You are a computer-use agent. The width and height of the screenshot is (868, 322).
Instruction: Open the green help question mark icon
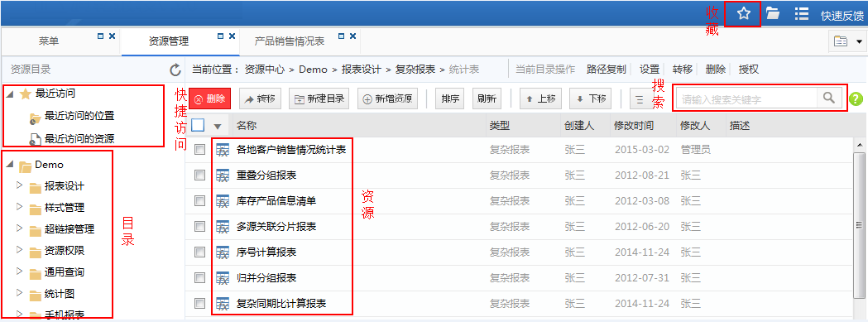(x=856, y=99)
